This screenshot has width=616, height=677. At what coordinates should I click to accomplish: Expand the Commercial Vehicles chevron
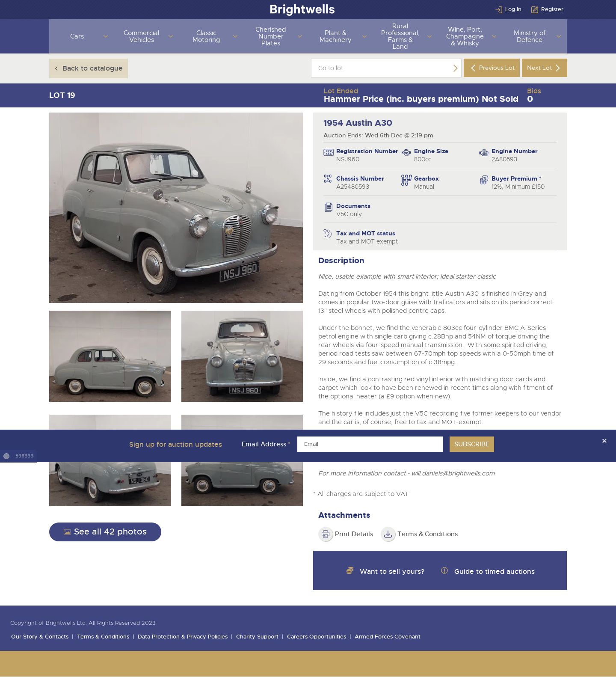(x=171, y=36)
